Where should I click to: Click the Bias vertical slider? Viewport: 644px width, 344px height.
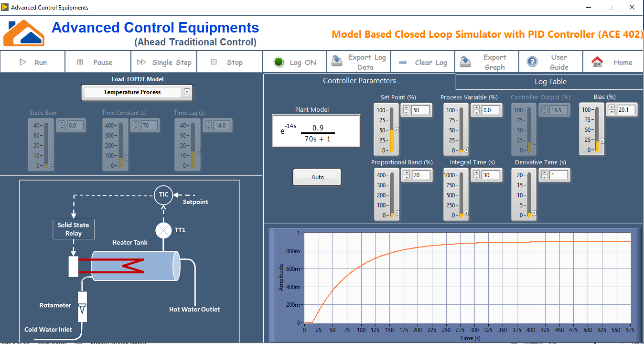(x=597, y=129)
